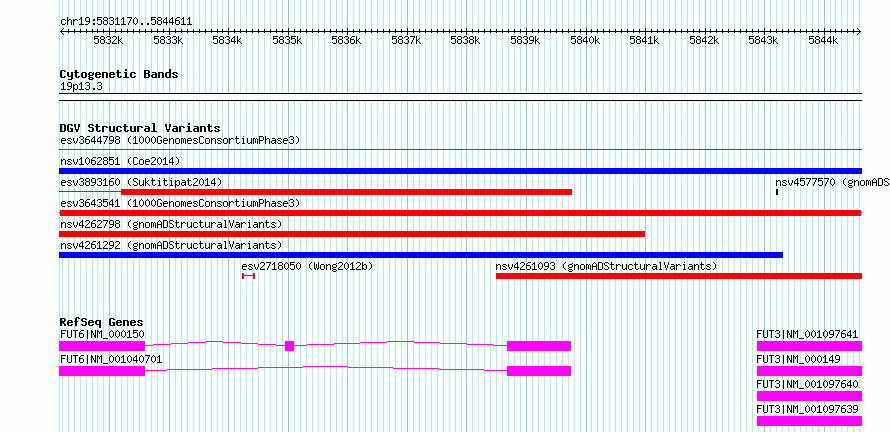890x432 pixels.
Task: Click the small red esv2718050 variant glyph
Action: [249, 276]
